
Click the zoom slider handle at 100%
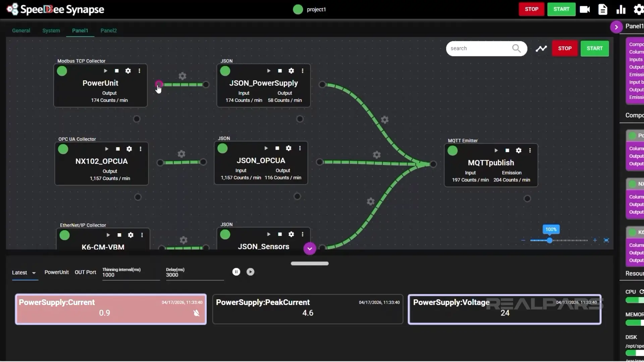click(x=549, y=240)
